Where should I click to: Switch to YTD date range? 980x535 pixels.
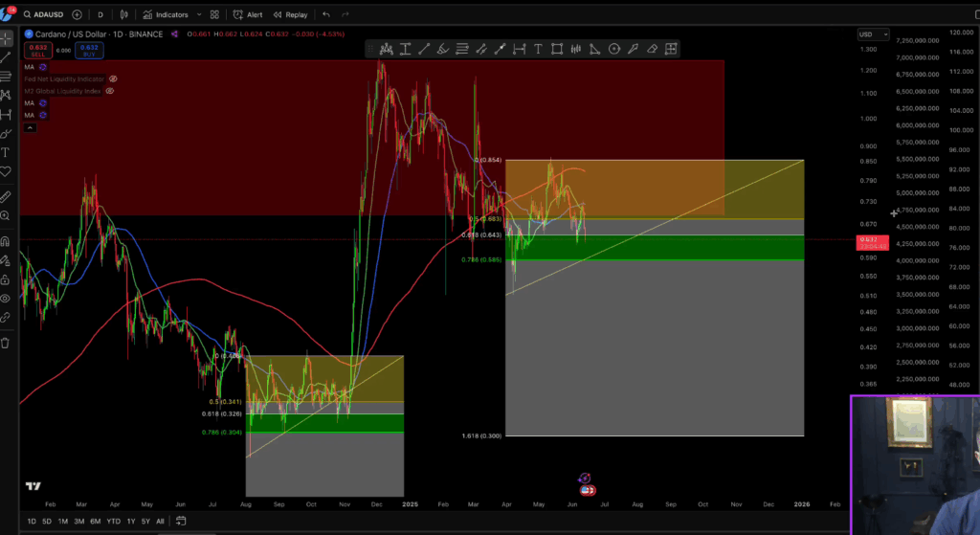point(113,522)
